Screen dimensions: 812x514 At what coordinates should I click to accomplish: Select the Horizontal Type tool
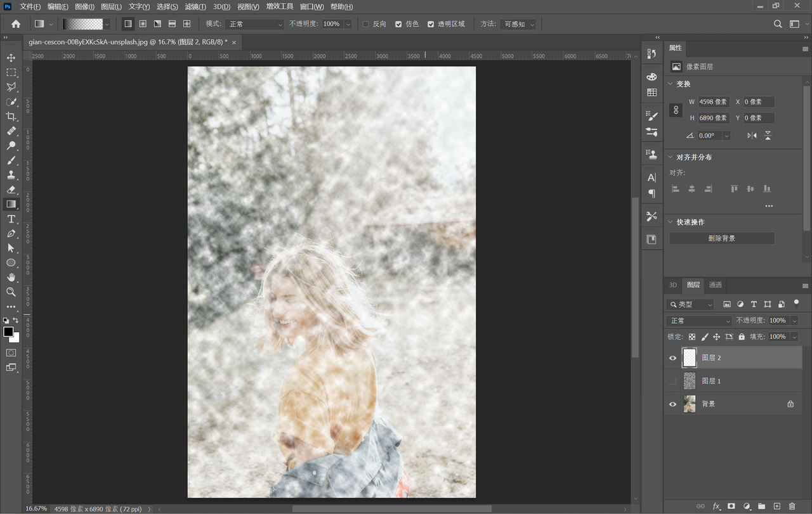pos(11,219)
